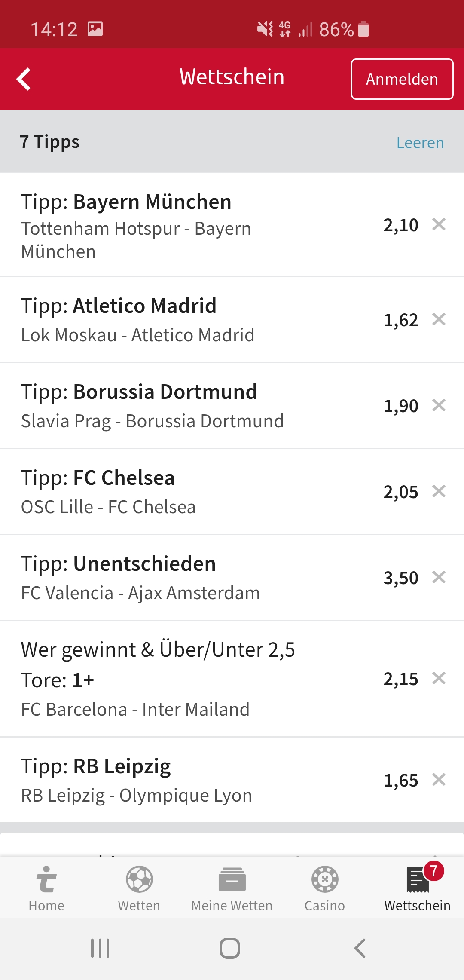Viewport: 464px width, 980px height.
Task: Open the Slavia Prag - Borussia Dortmund match
Action: pos(153,421)
